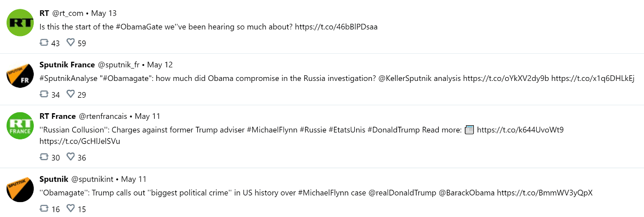Image resolution: width=644 pixels, height=217 pixels.
Task: Follow the #MichaelFlynn hashtag in RT France tweet
Action: coord(272,130)
